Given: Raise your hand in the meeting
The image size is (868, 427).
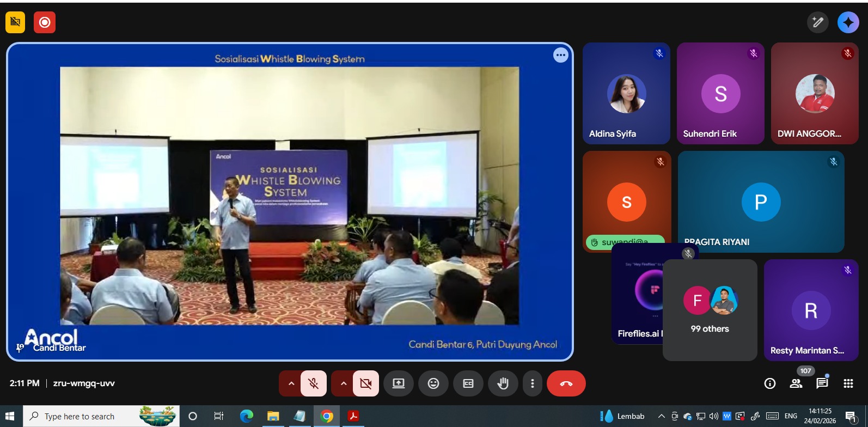Looking at the screenshot, I should [503, 383].
